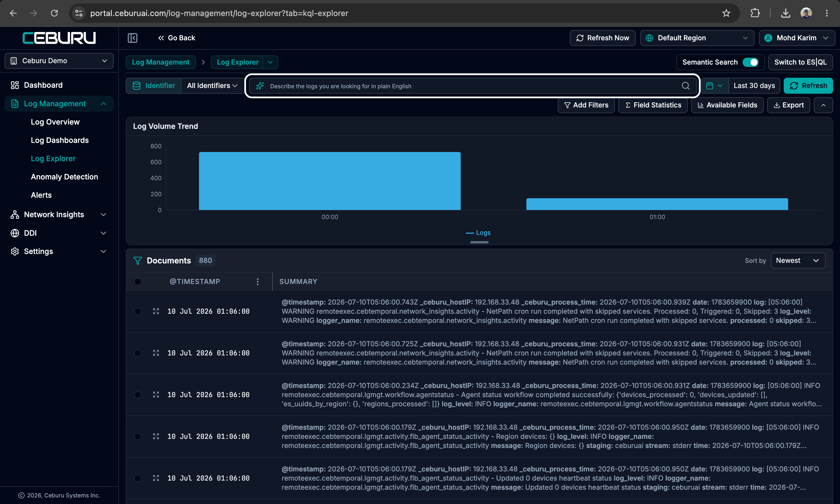Expand the Updated 0 devices heartbeat row
840x504 pixels.
coord(156,478)
